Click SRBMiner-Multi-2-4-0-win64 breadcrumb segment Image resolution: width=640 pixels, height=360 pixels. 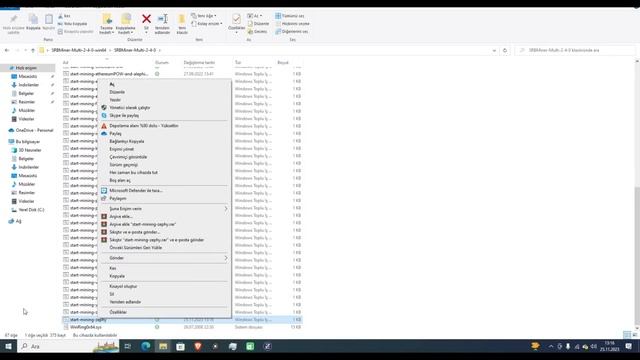(x=78, y=50)
